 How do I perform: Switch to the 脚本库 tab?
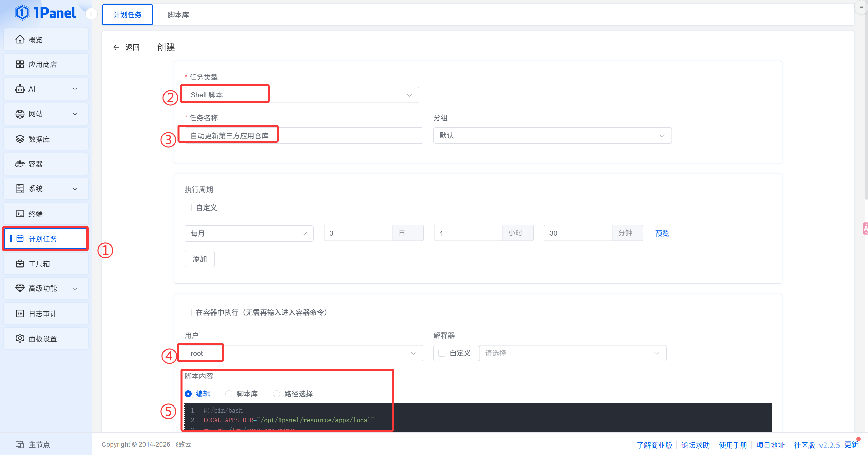[x=178, y=15]
